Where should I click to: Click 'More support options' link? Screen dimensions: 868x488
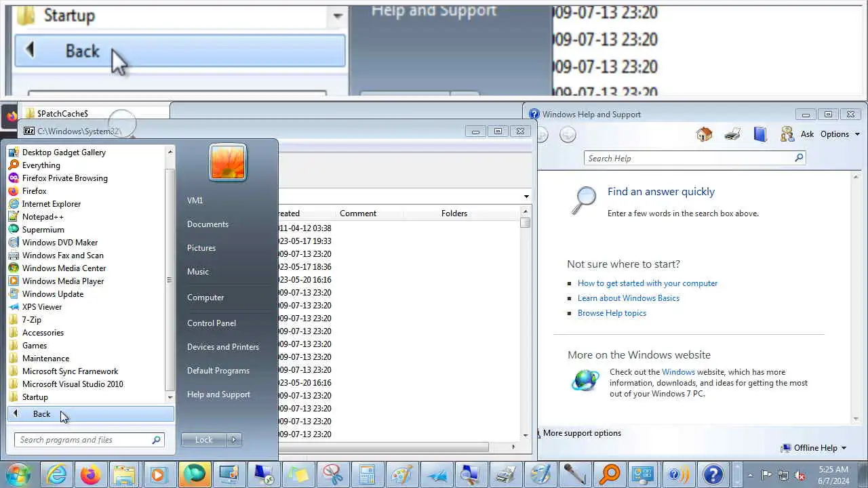click(x=582, y=433)
